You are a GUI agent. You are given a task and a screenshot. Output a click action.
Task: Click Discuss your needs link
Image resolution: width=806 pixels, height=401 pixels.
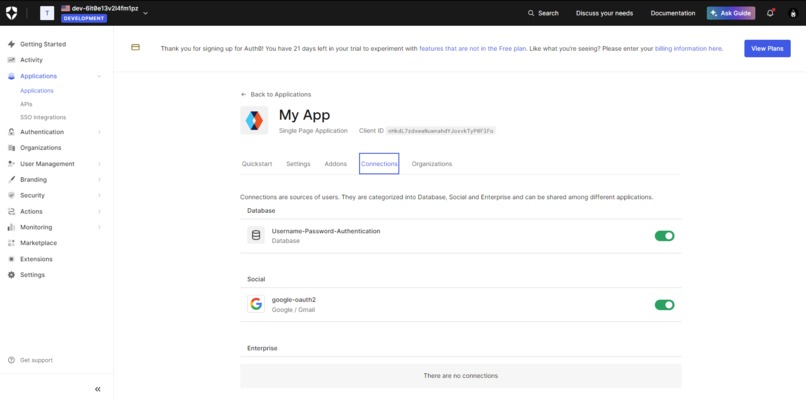(x=604, y=13)
